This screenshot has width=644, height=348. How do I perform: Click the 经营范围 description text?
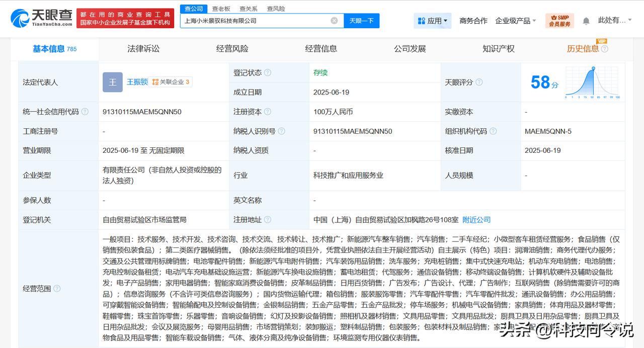pyautogui.click(x=361, y=289)
